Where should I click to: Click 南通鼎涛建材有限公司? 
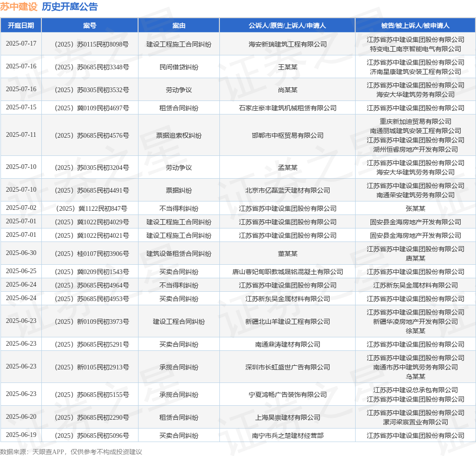(x=287, y=344)
